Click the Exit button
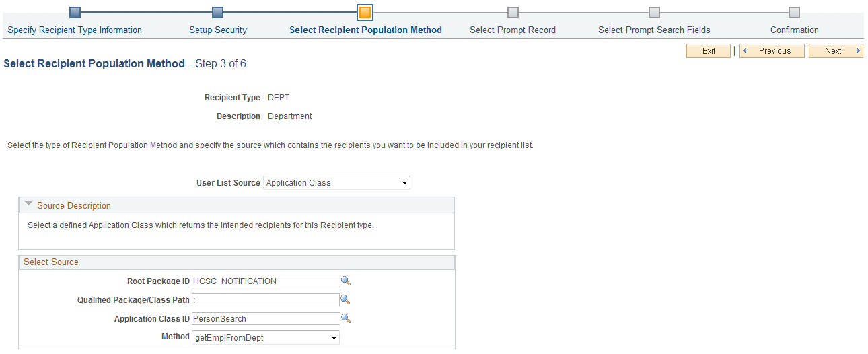Image resolution: width=868 pixels, height=354 pixels. pyautogui.click(x=709, y=51)
